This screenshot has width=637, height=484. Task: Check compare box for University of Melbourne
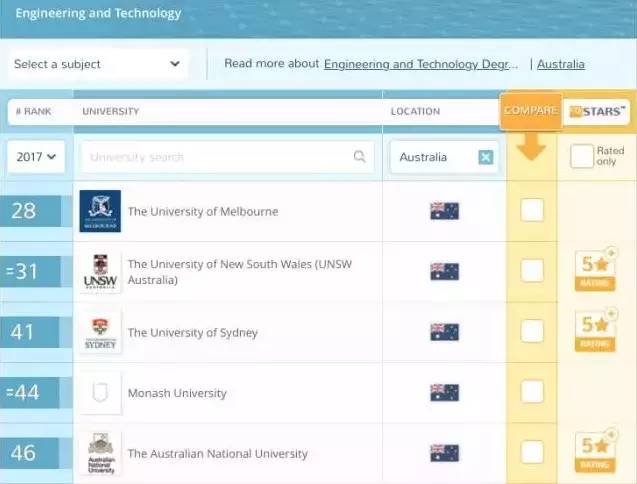point(532,210)
